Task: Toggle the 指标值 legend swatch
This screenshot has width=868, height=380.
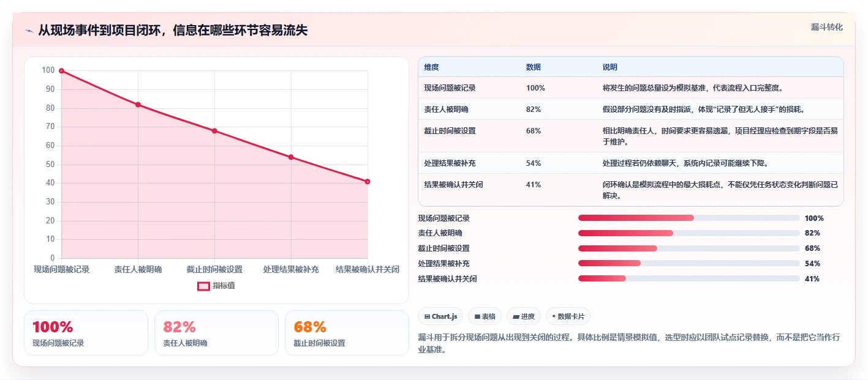Action: click(x=203, y=286)
